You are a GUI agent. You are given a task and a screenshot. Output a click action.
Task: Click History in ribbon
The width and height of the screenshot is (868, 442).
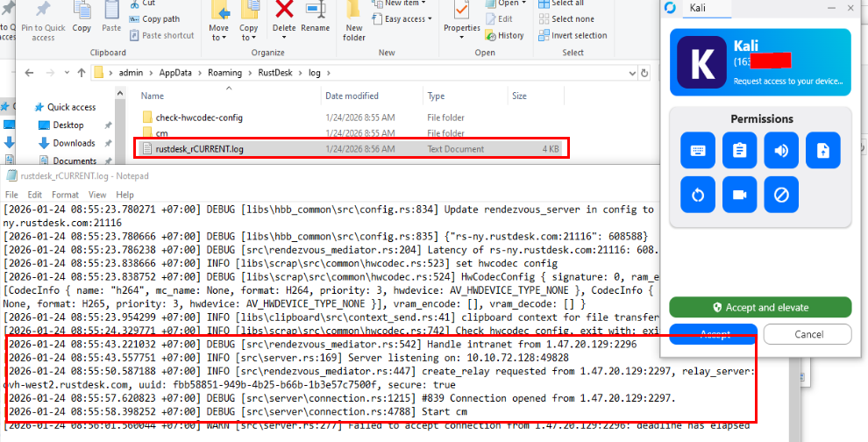tap(504, 35)
